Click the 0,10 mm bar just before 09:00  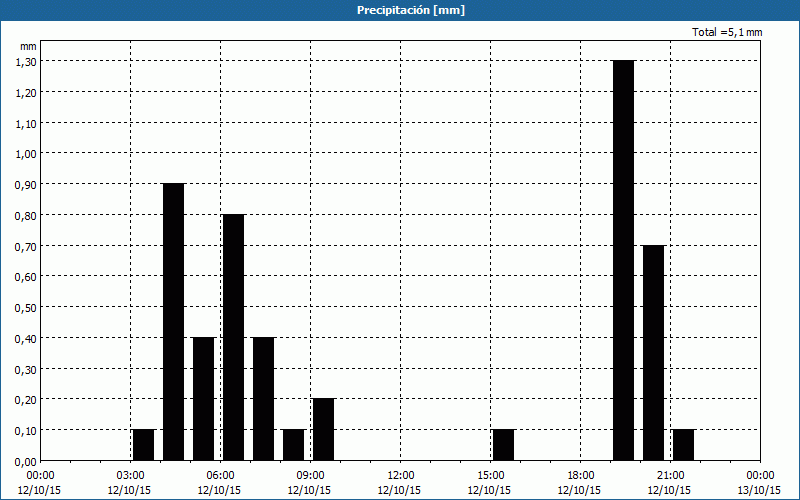(293, 445)
